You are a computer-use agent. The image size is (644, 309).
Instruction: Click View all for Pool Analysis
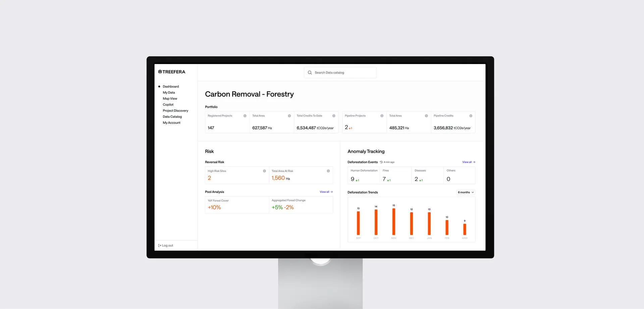click(x=326, y=192)
